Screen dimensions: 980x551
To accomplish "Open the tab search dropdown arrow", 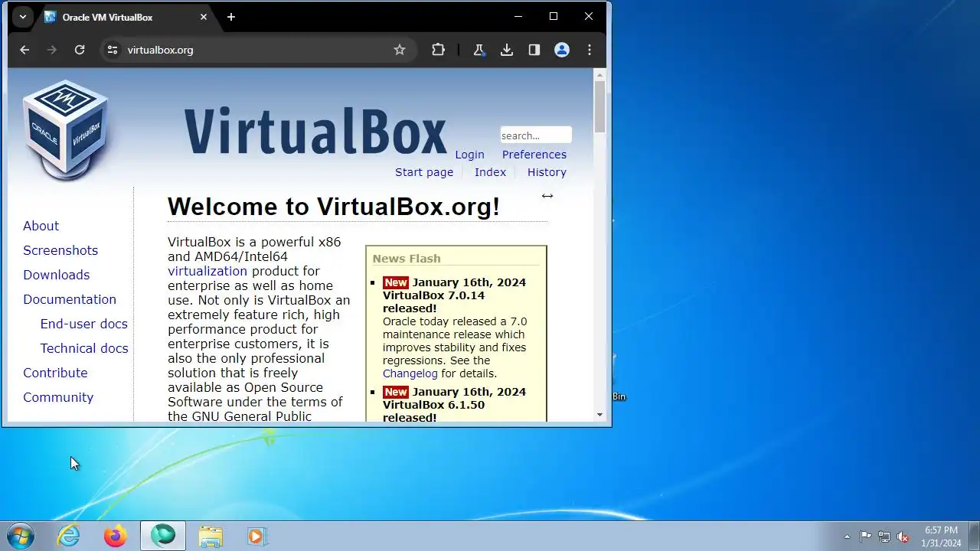I will (x=23, y=17).
